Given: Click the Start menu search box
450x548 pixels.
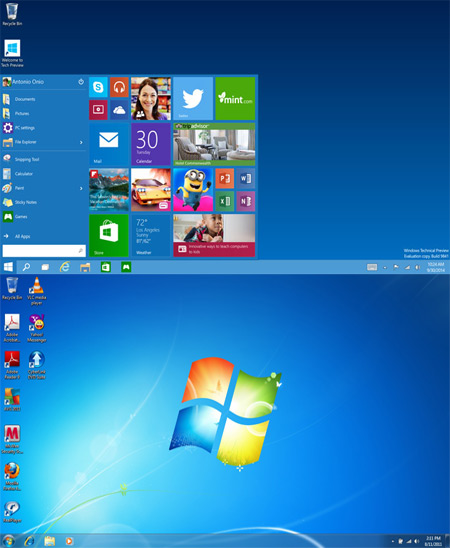Looking at the screenshot, I should pyautogui.click(x=44, y=251).
